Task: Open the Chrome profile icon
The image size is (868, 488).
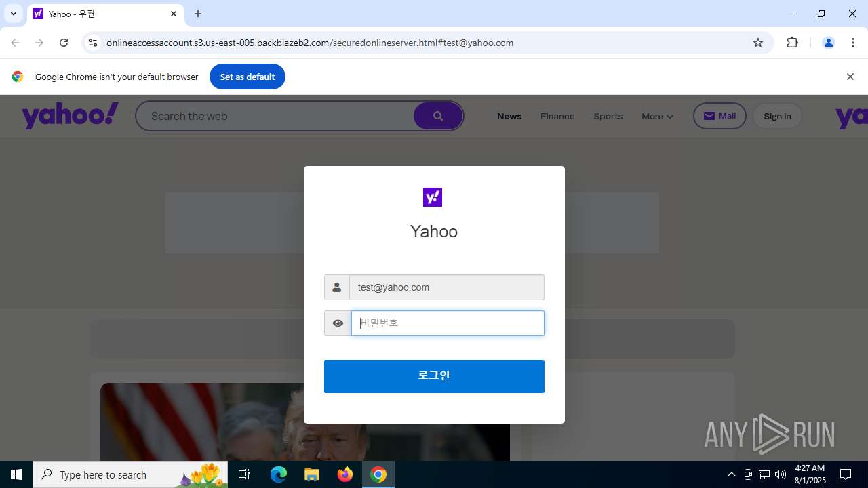Action: (828, 43)
